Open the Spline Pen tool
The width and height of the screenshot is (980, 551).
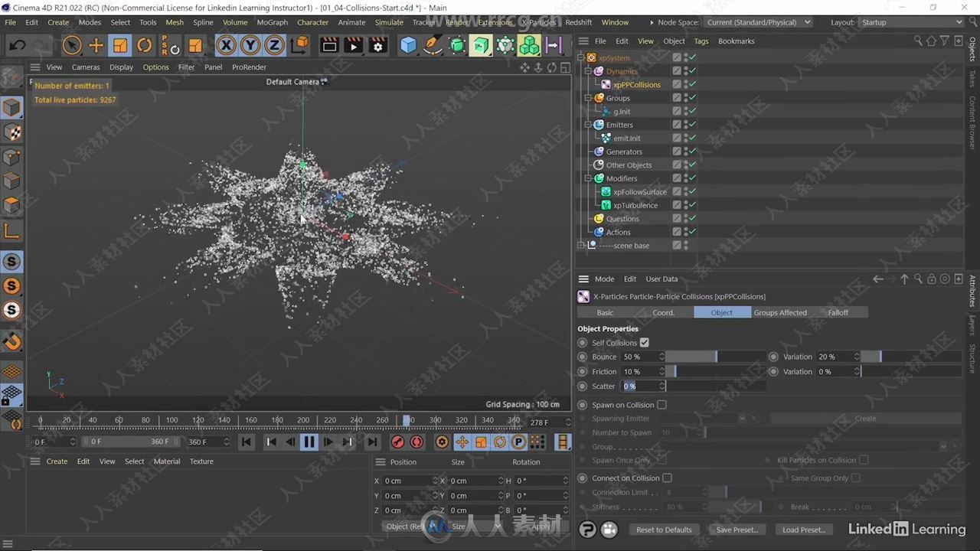point(433,46)
